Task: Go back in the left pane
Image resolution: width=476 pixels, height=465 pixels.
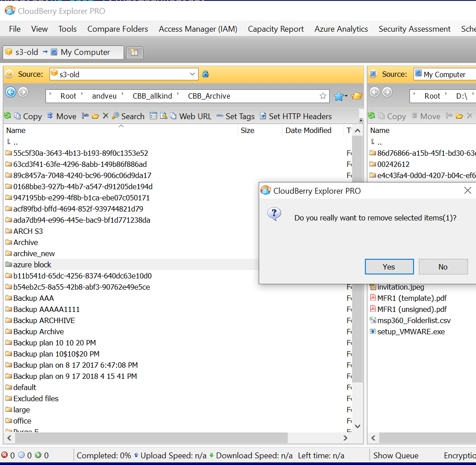Action: (11, 92)
